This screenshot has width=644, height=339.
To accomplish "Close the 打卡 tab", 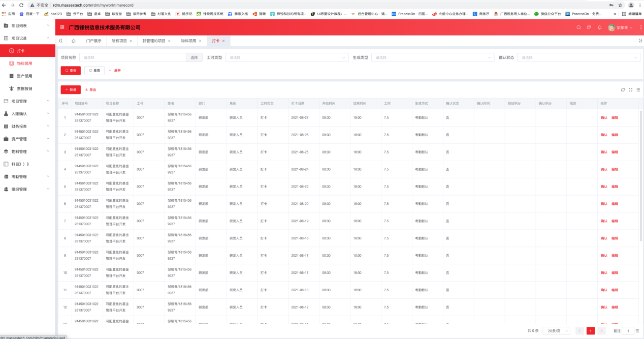I will click(223, 41).
